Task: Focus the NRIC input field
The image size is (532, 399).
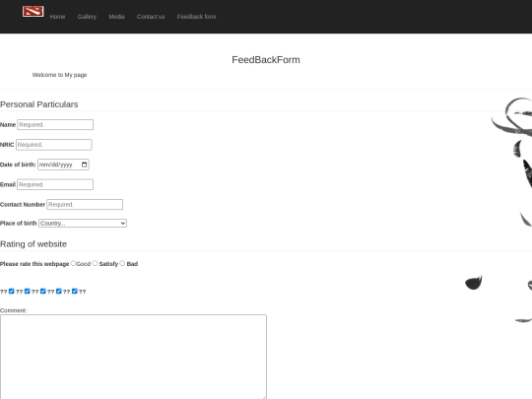Action: [x=53, y=145]
